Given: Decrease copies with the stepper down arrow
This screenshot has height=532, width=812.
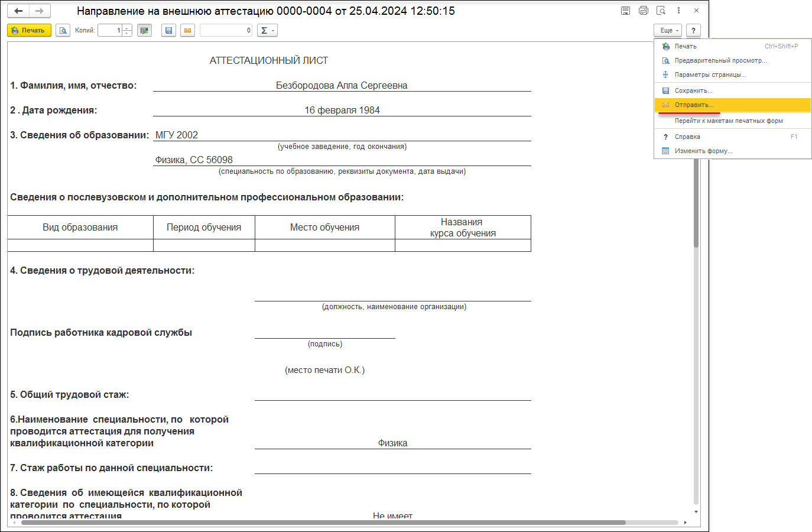Looking at the screenshot, I should pyautogui.click(x=127, y=33).
